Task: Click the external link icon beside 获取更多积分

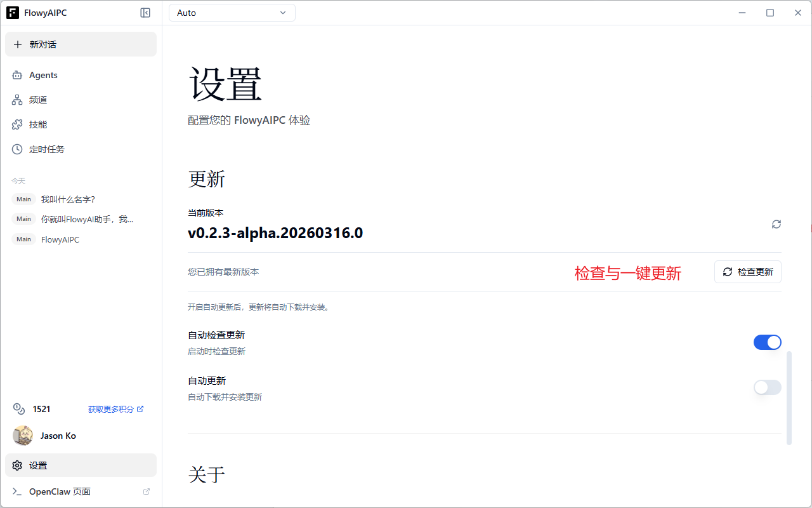Action: click(x=140, y=409)
